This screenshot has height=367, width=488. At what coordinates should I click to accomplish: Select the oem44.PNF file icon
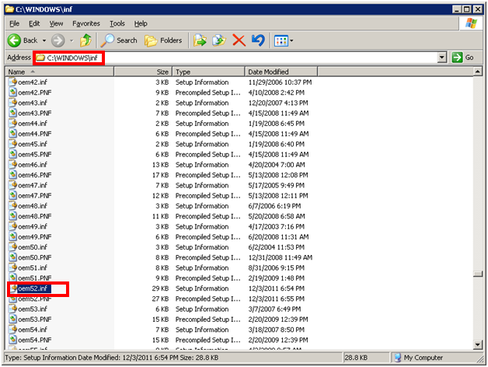[13, 133]
